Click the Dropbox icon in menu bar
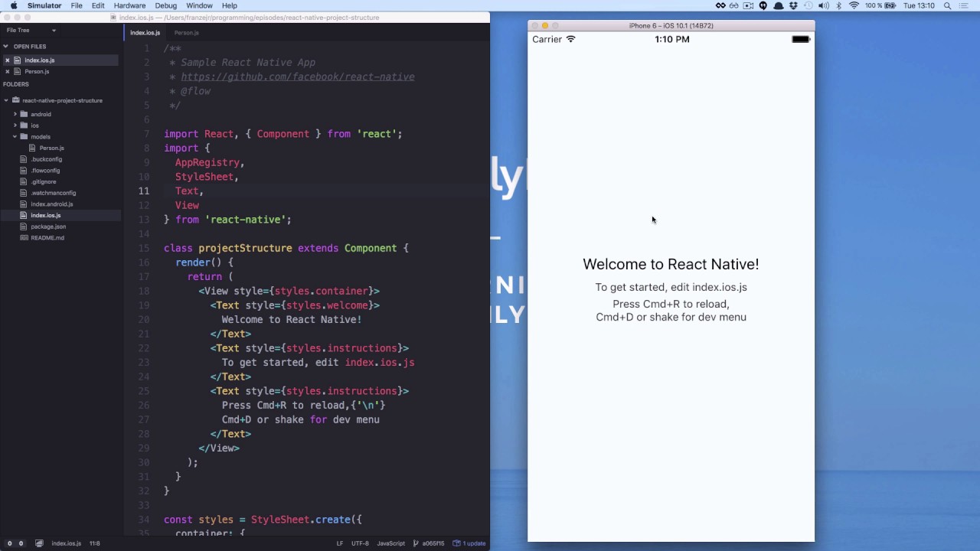The image size is (980, 551). coord(793,5)
